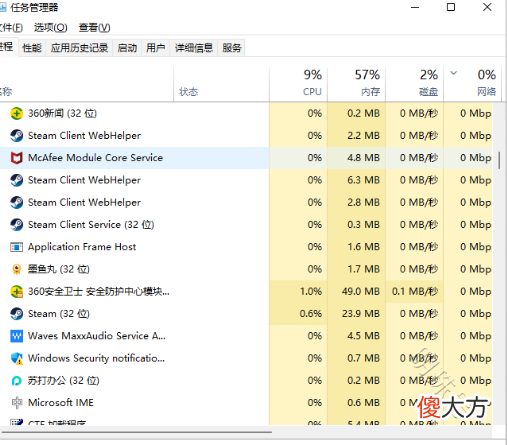
Task: Open the 查看(V) menu
Action: pyautogui.click(x=94, y=27)
